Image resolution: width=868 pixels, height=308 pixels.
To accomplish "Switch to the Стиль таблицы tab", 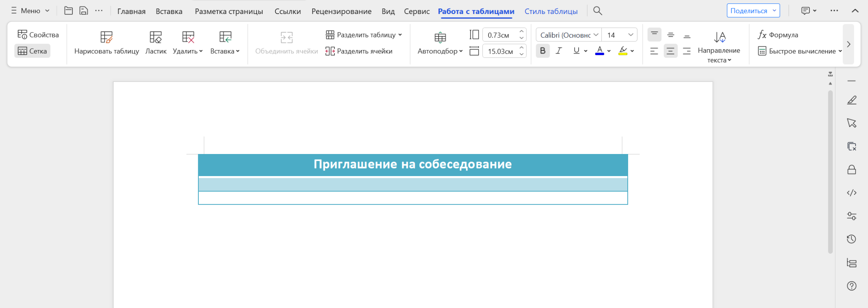I will 551,11.
